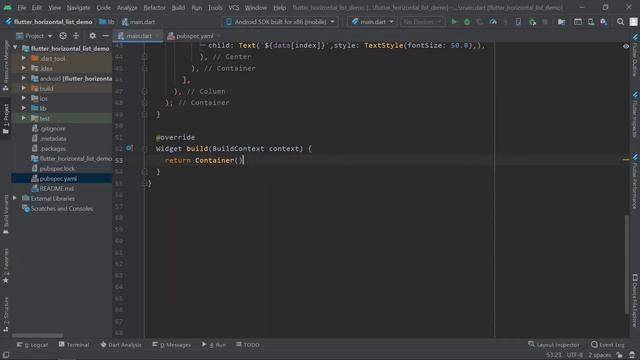This screenshot has height=360, width=640.
Task: Open the device selector dropdown
Action: point(280,22)
